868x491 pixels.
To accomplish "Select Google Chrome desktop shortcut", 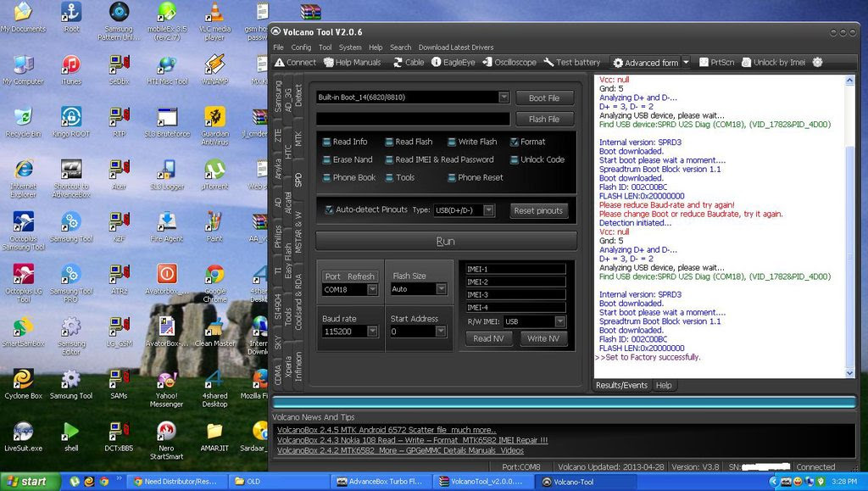I will (214, 283).
